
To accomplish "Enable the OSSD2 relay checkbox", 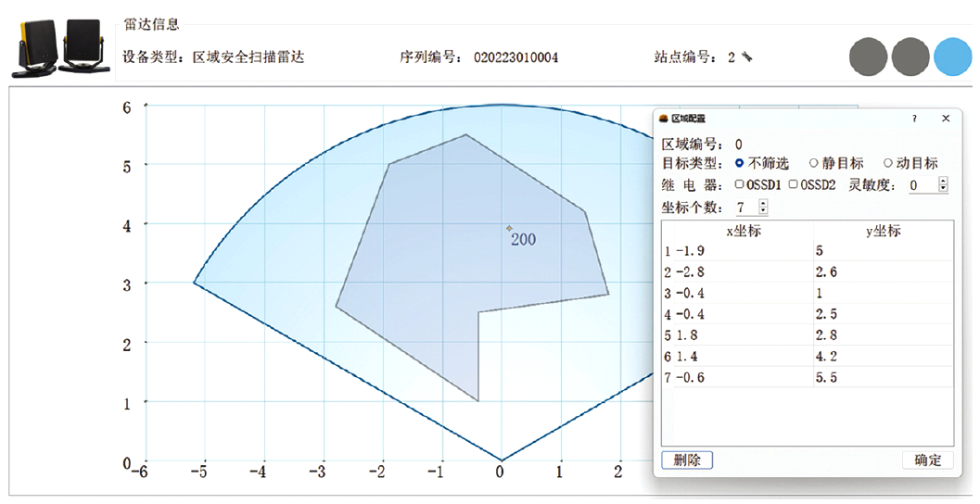I will pos(793,184).
